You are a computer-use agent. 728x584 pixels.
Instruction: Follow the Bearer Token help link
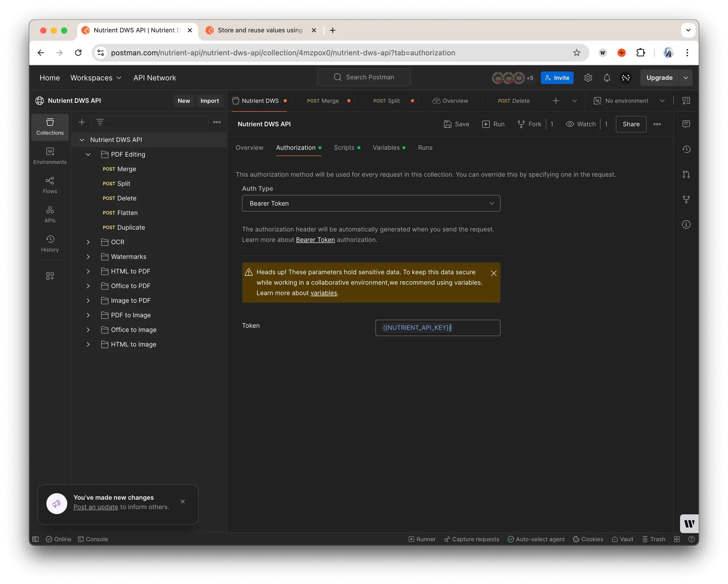315,240
